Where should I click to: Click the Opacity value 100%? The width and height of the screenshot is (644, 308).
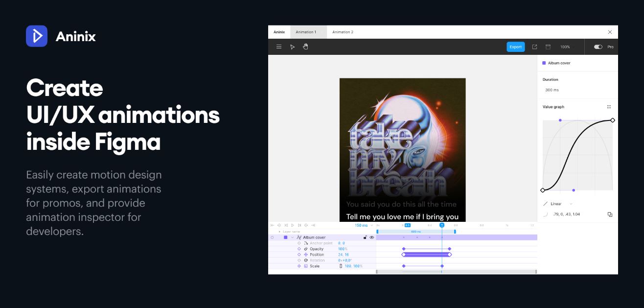tap(343, 249)
